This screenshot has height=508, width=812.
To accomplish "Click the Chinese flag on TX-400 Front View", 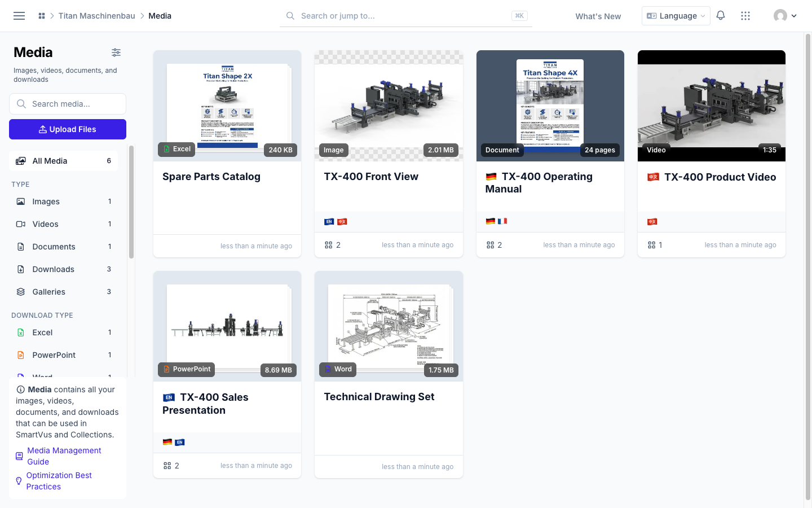I will [342, 222].
